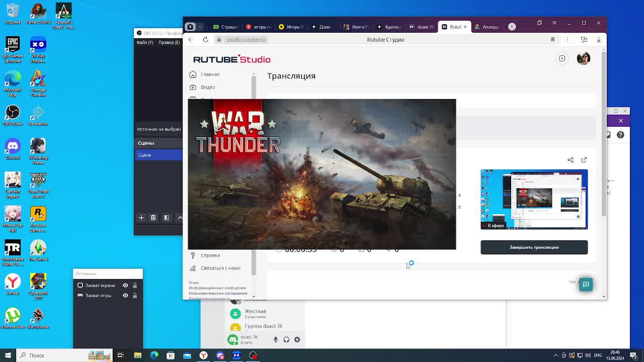Click the studio.rutube.ru address field
The image size is (644, 362).
point(246,40)
